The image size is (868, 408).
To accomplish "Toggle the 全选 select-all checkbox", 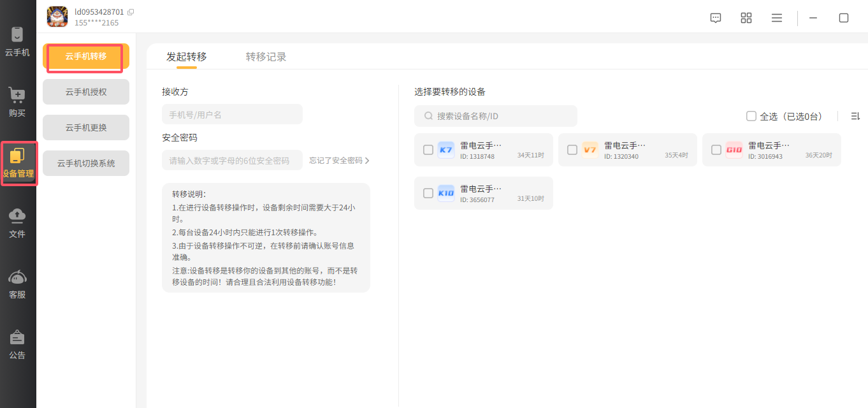I will (x=751, y=116).
